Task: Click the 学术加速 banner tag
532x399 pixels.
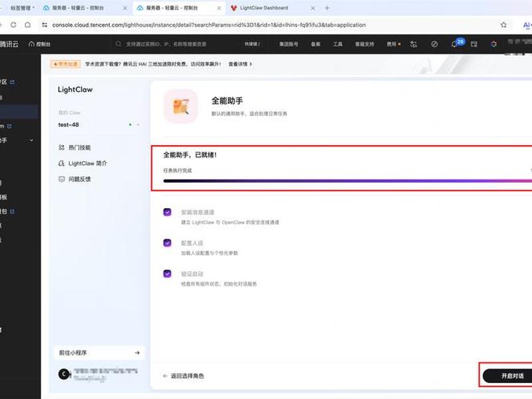Action: [x=65, y=64]
